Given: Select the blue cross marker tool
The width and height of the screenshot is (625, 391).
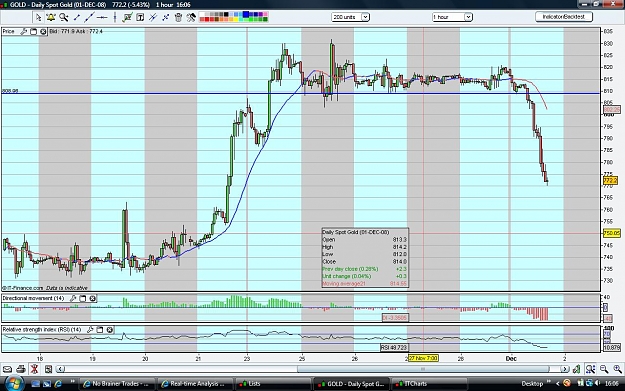Looking at the screenshot, I should (x=165, y=17).
